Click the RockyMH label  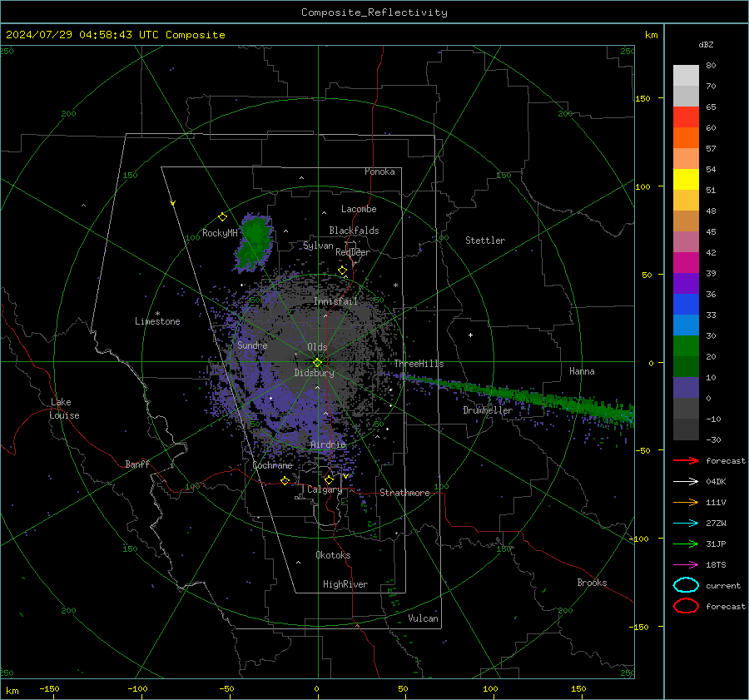pos(220,233)
